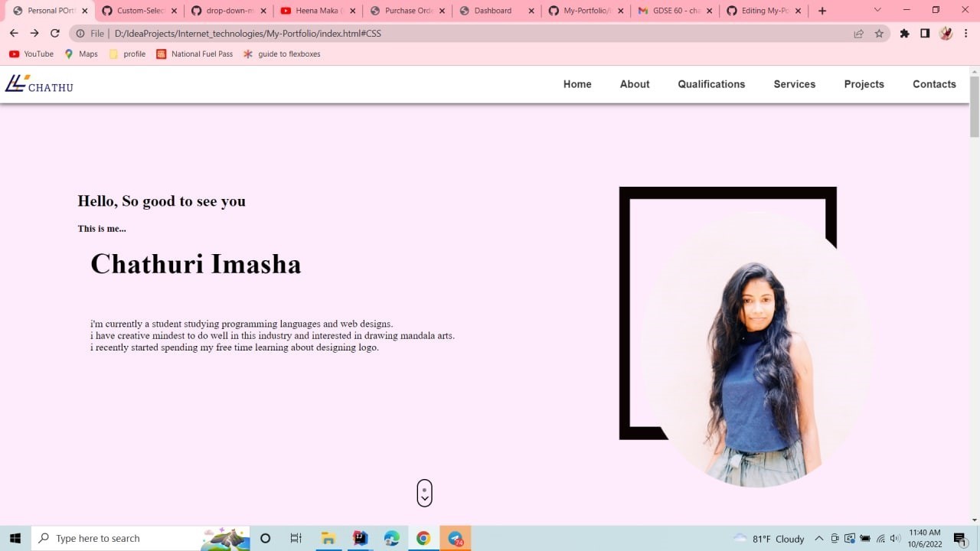The image size is (980, 551).
Task: Click the CHATHU logo
Action: coord(39,84)
